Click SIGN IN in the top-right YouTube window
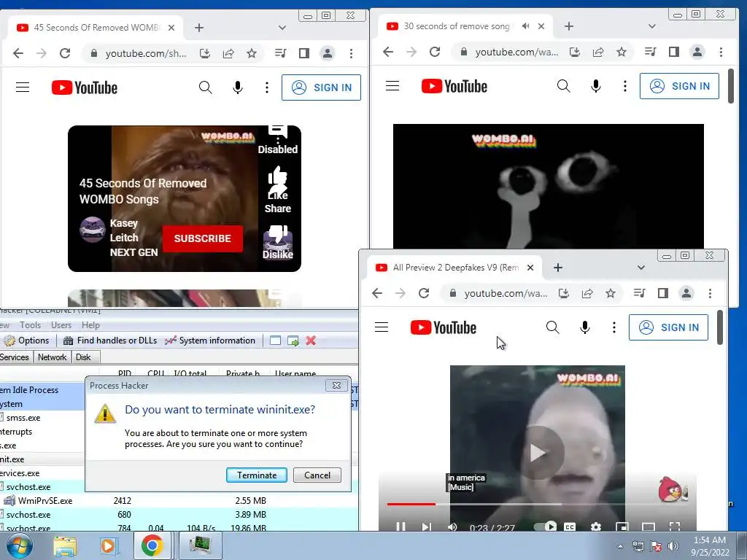 [679, 86]
